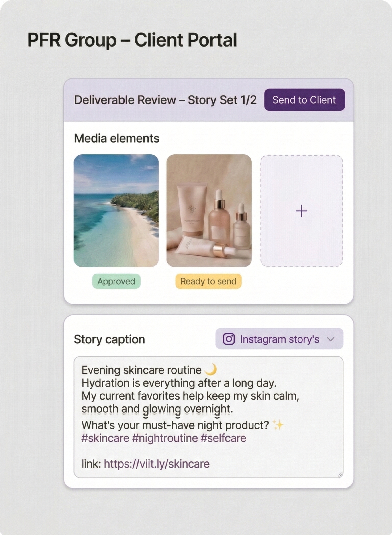The width and height of the screenshot is (392, 535).
Task: Click the yellow Ready to send badge
Action: click(208, 281)
